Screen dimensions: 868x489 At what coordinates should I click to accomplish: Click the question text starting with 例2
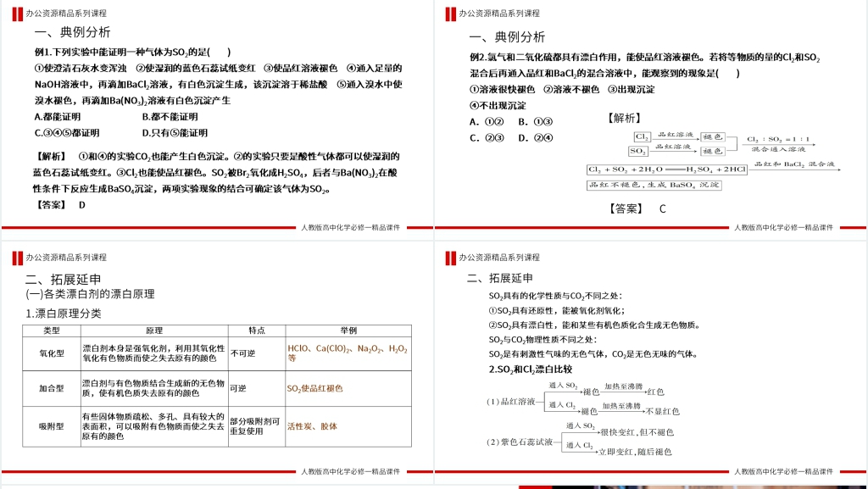click(x=645, y=65)
